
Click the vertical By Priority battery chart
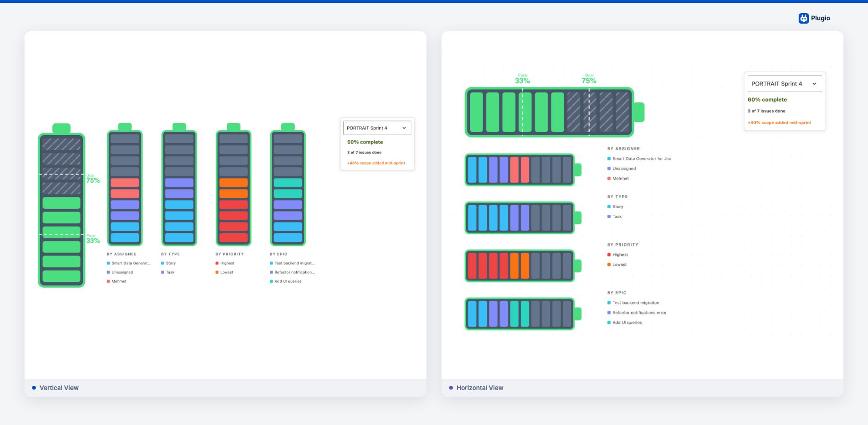pos(234,188)
